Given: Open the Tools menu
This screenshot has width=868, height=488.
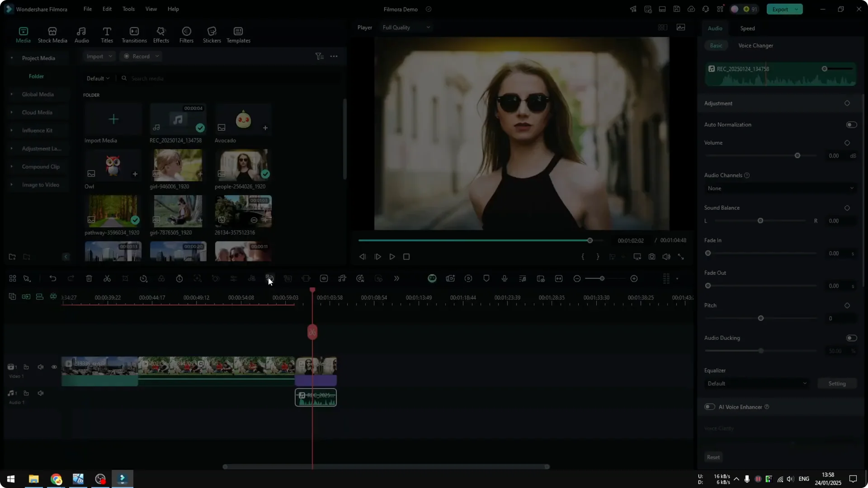Looking at the screenshot, I should tap(128, 9).
